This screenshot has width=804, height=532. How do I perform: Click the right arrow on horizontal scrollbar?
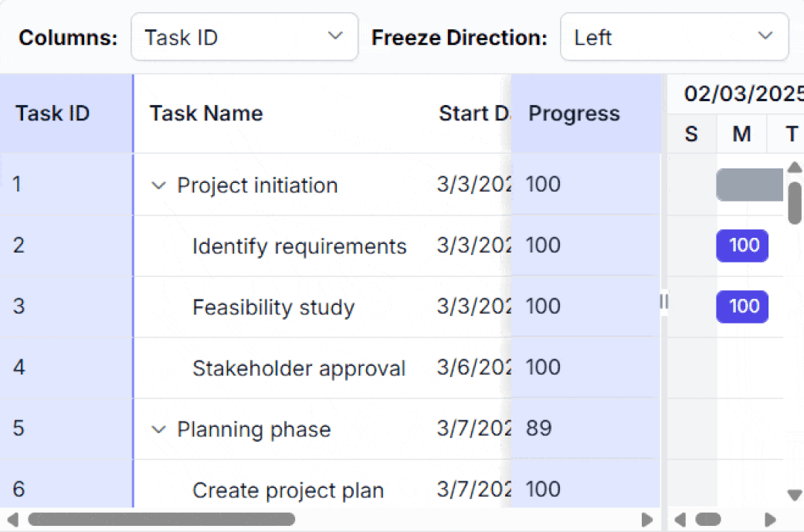(x=647, y=520)
